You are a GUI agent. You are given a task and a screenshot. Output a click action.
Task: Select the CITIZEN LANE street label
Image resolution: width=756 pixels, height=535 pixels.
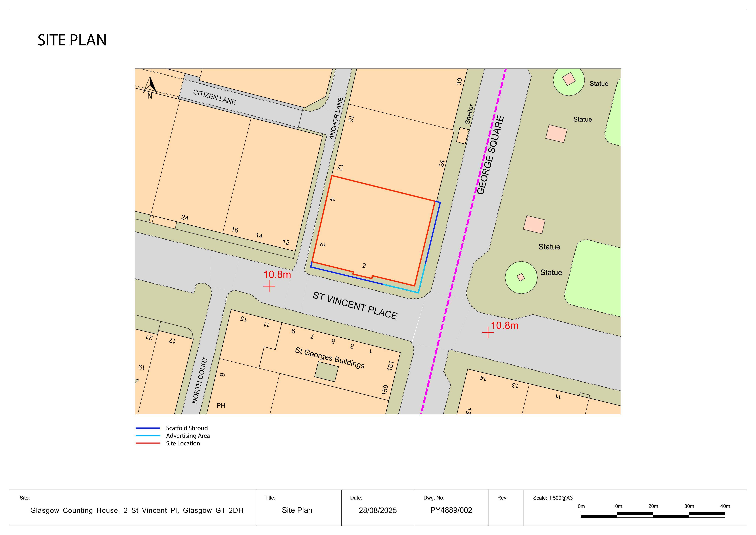(214, 97)
